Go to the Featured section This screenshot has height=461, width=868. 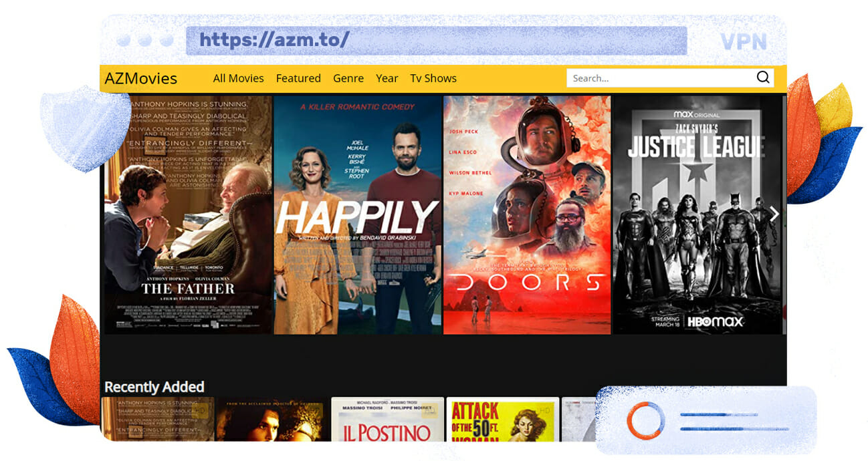pos(298,78)
